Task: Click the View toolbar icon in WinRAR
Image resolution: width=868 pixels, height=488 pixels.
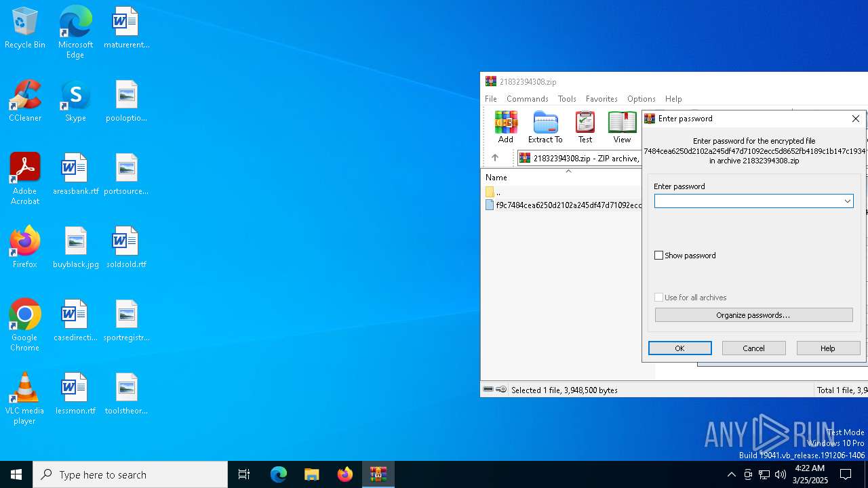Action: tap(622, 127)
